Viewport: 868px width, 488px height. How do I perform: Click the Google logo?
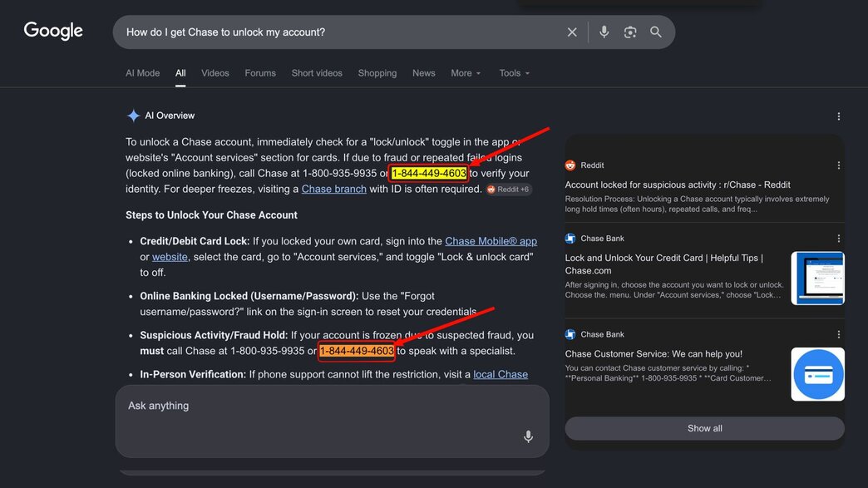tap(53, 31)
